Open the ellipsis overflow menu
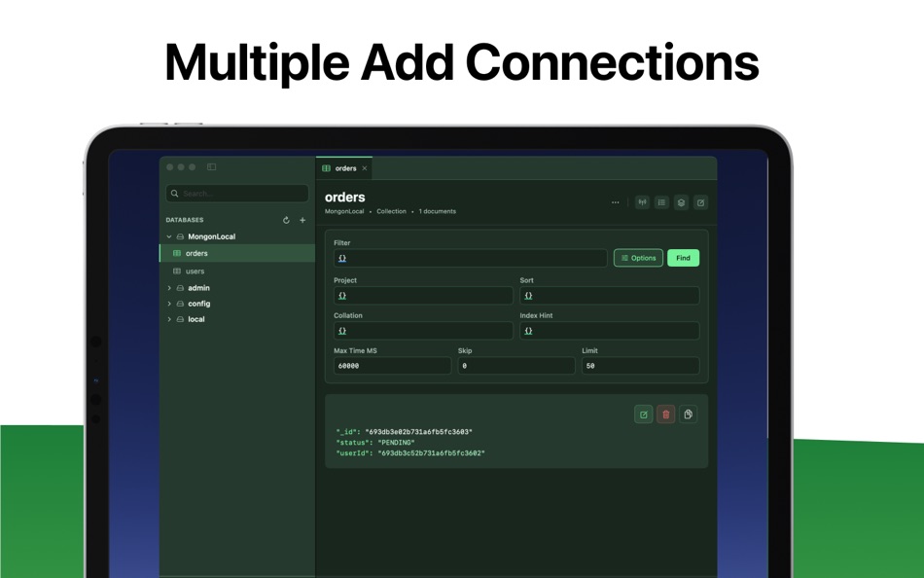The image size is (924, 578). (615, 202)
